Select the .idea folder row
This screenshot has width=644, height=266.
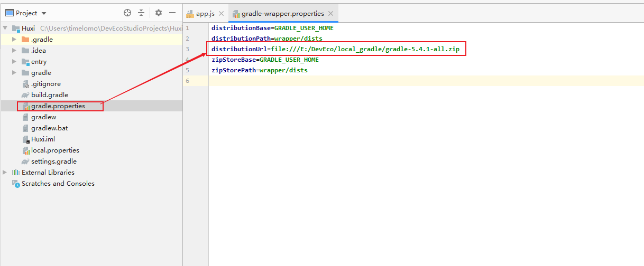click(x=91, y=50)
